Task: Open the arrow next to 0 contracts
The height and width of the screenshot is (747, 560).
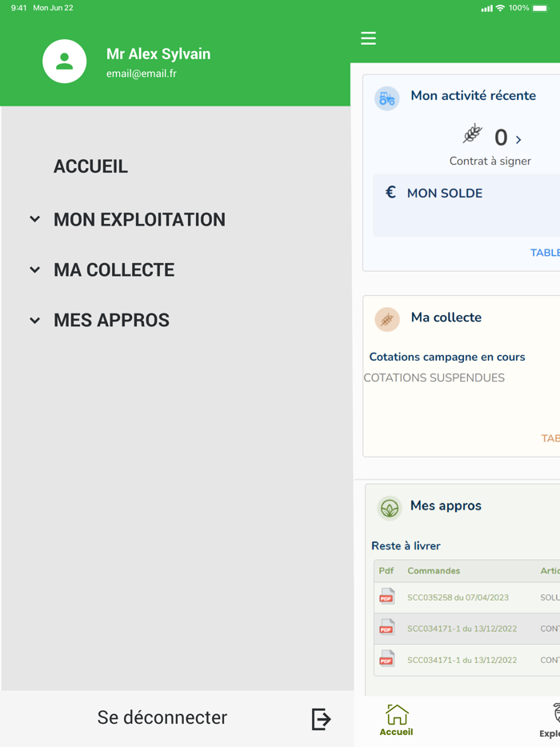Action: pos(518,140)
